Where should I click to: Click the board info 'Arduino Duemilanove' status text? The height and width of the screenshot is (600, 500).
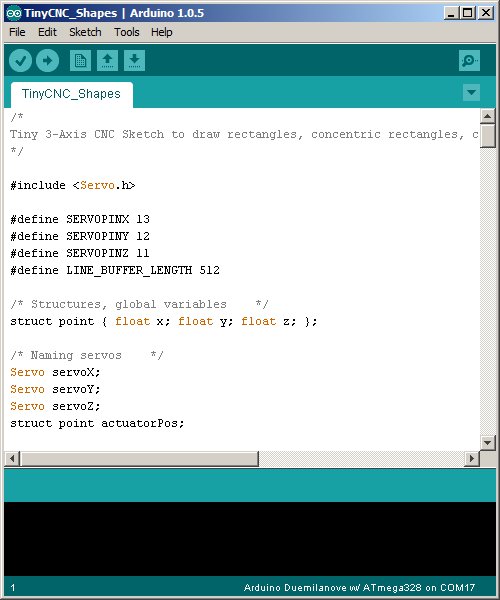pyautogui.click(x=359, y=587)
